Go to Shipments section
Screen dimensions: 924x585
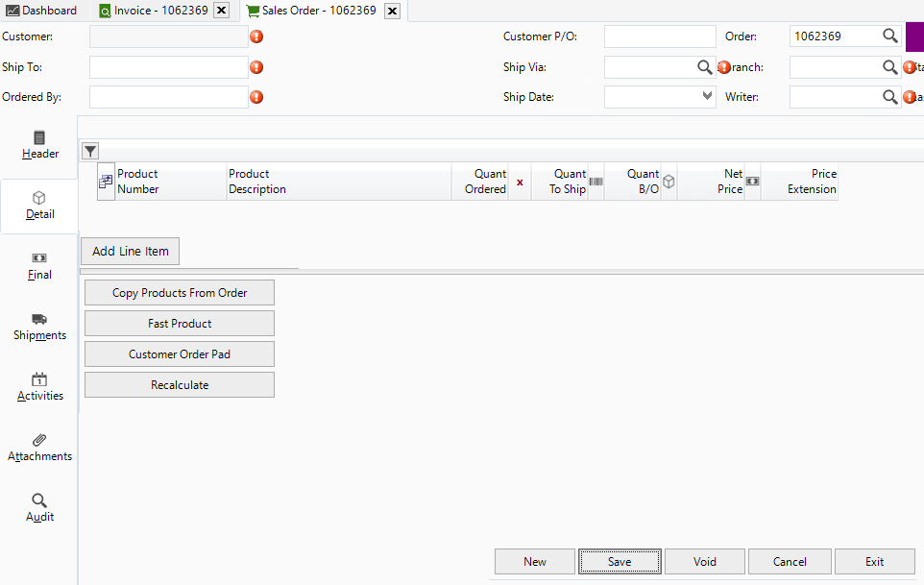39,327
